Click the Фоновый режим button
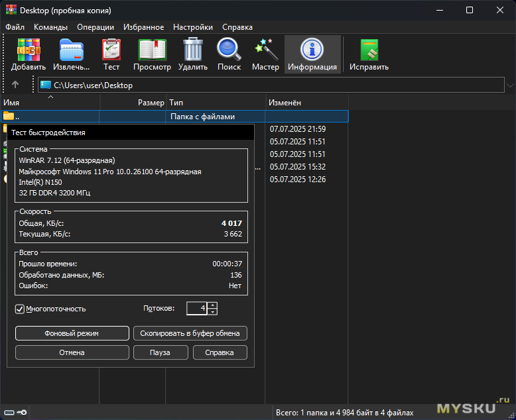The image size is (516, 420). coord(72,333)
